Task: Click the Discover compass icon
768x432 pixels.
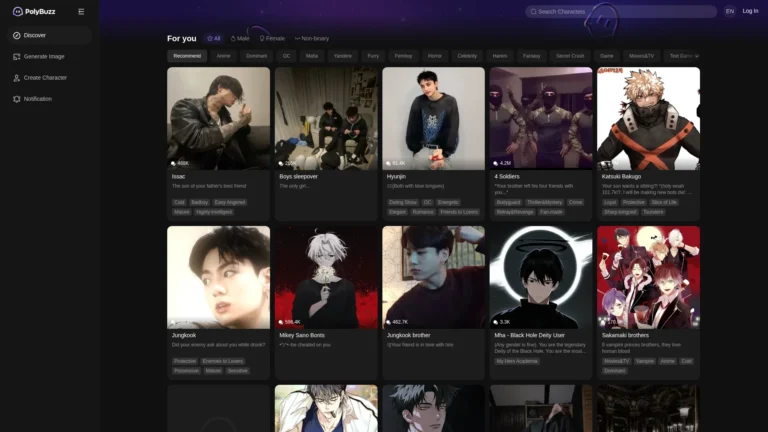Action: point(16,35)
